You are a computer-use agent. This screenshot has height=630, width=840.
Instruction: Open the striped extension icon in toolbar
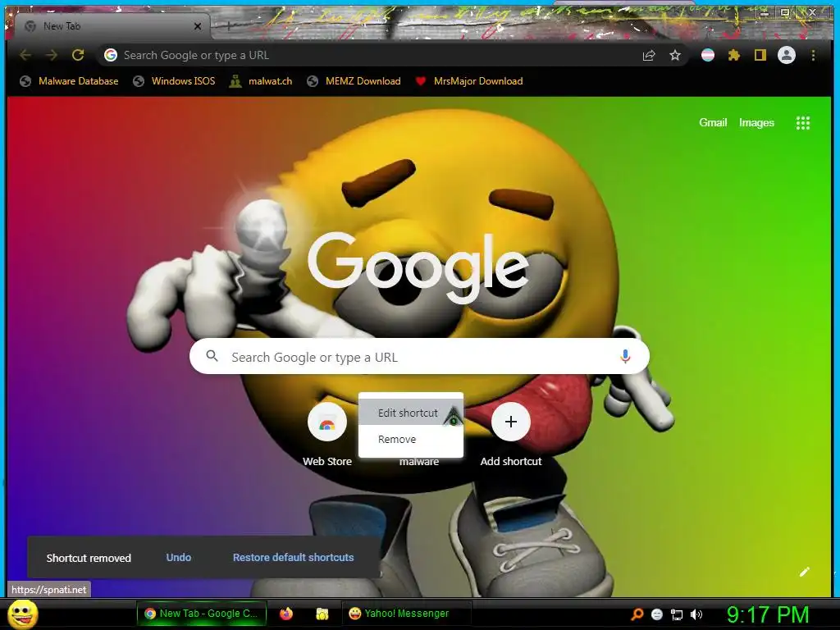point(708,55)
